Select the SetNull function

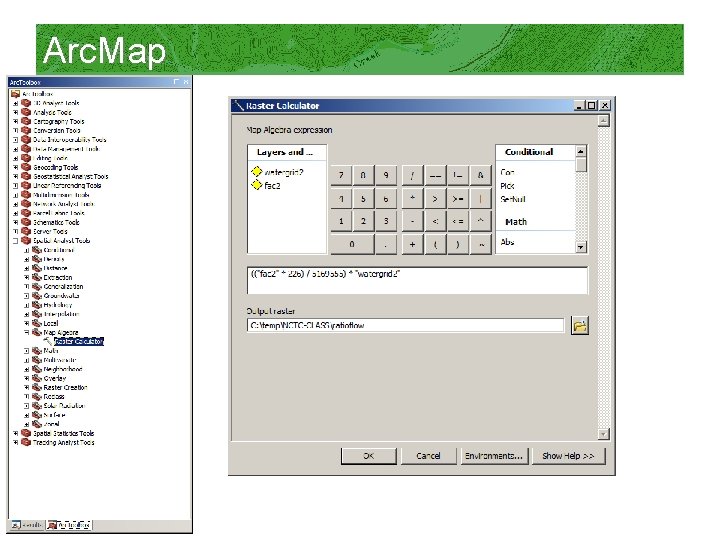point(512,199)
